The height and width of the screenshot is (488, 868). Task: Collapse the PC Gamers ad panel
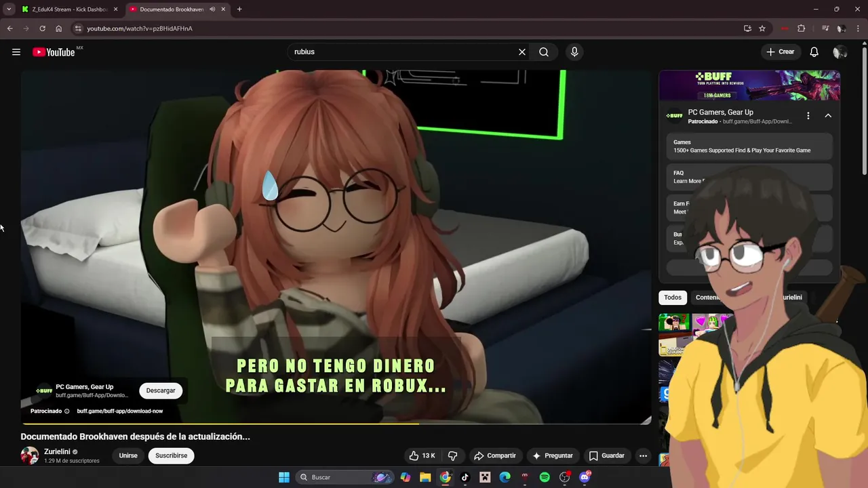(828, 116)
